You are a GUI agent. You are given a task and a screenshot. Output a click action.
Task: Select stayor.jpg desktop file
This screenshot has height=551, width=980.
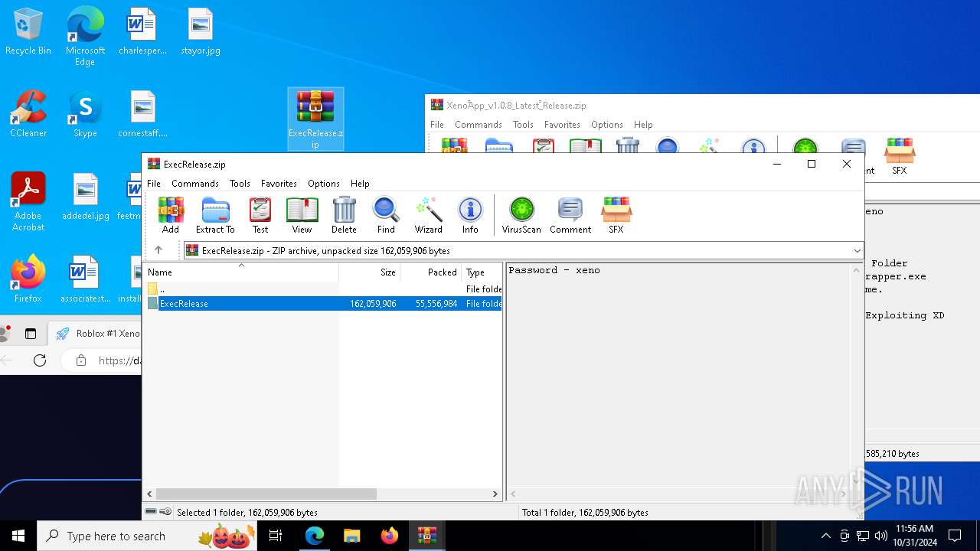click(201, 32)
